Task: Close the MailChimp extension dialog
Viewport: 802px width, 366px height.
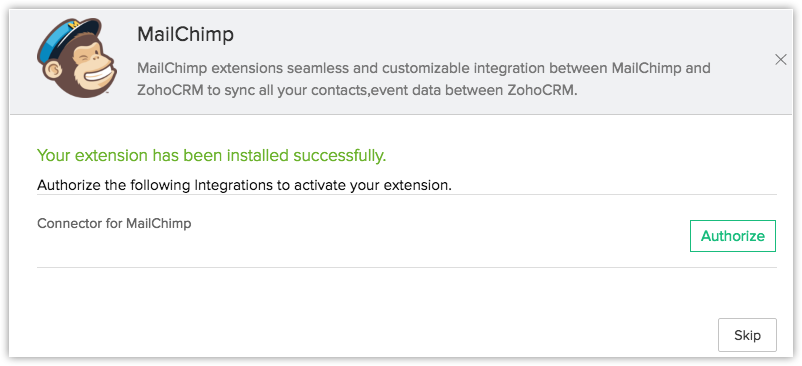Action: (781, 60)
